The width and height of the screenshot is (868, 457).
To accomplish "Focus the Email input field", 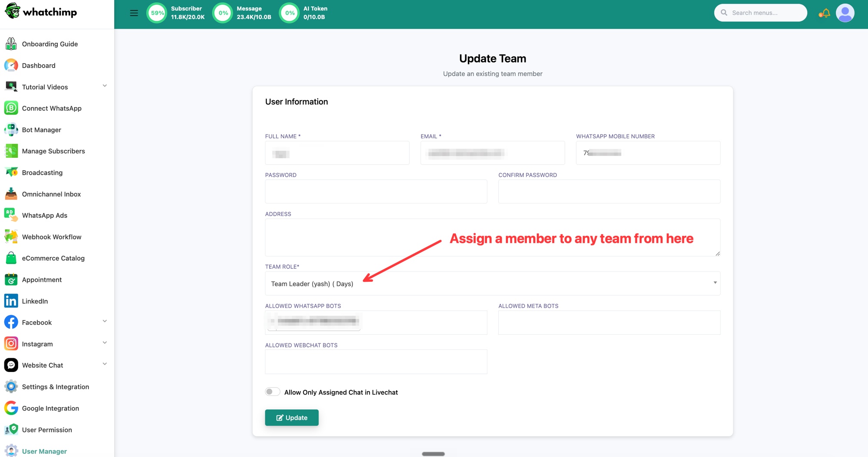I will [493, 153].
